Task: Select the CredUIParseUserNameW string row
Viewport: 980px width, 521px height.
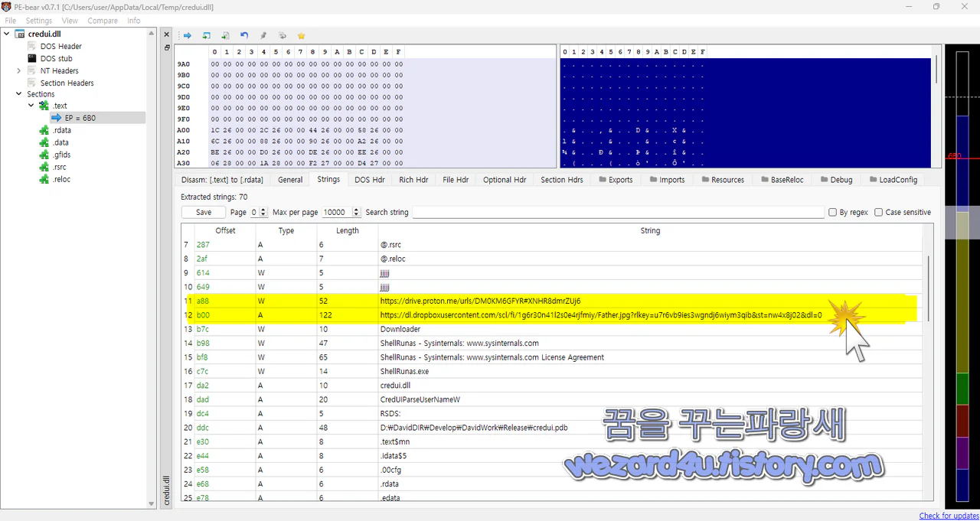Action: (x=551, y=399)
